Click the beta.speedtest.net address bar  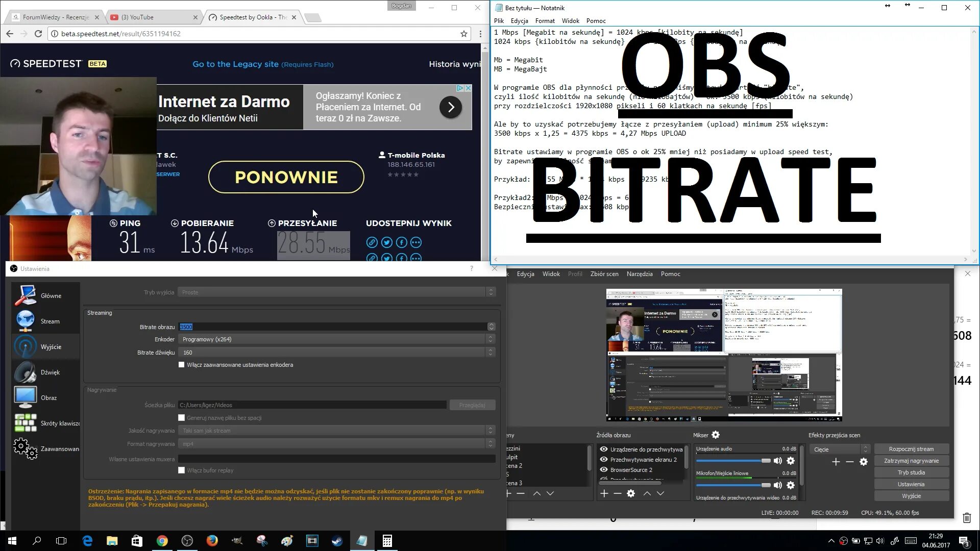204,34
